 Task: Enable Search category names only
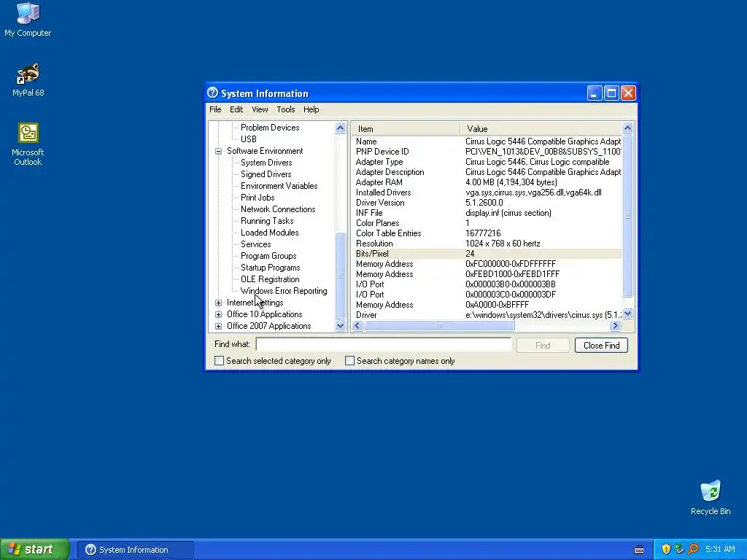click(349, 361)
